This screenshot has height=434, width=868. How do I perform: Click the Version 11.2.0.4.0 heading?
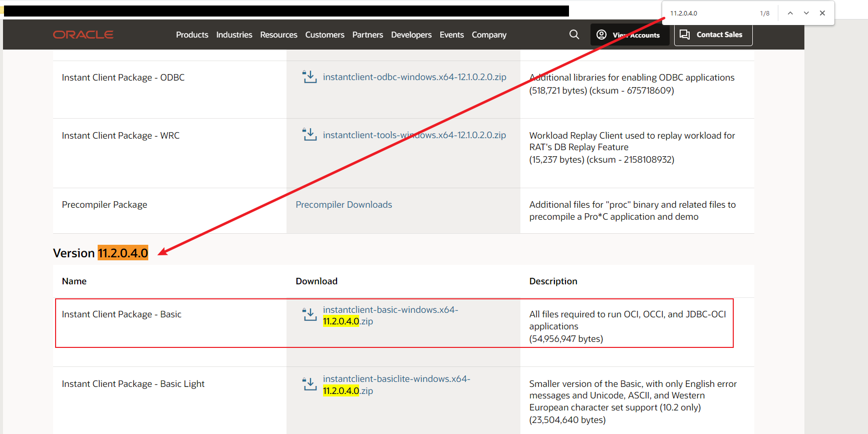click(101, 253)
